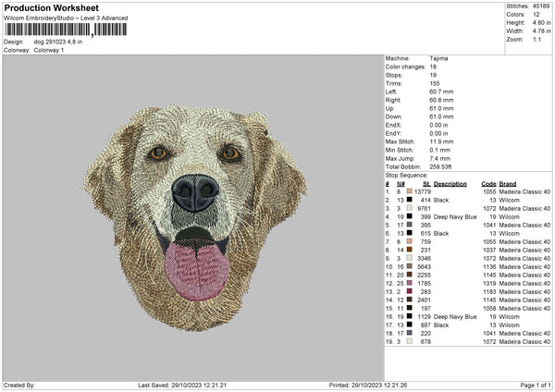Click the Code column header

pos(488,182)
